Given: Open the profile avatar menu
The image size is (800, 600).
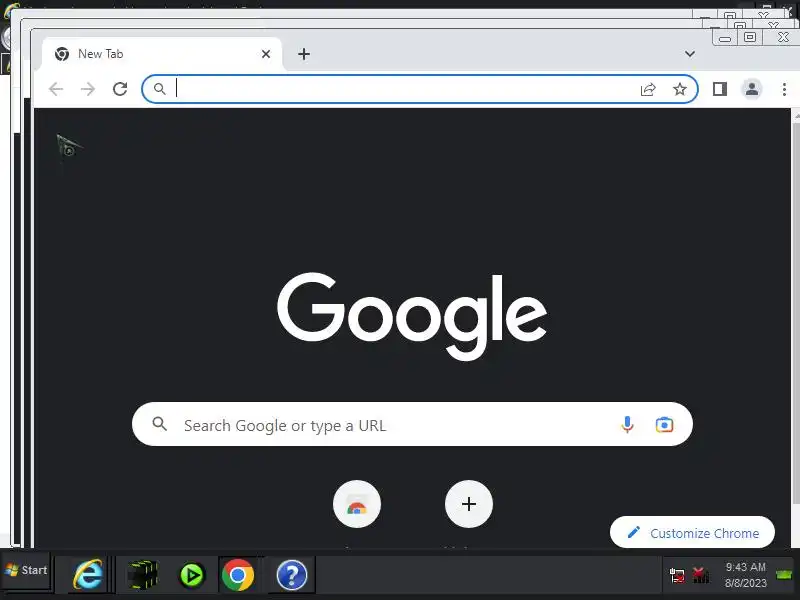Looking at the screenshot, I should tap(752, 89).
